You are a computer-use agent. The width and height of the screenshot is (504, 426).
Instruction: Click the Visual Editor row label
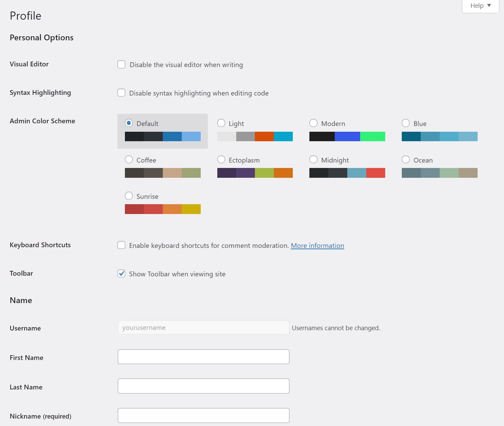point(29,64)
